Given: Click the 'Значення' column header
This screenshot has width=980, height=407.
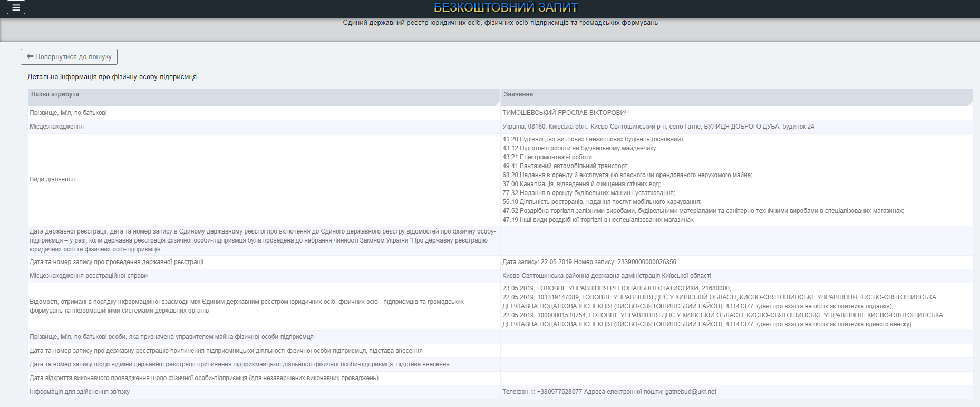Looking at the screenshot, I should coord(518,94).
